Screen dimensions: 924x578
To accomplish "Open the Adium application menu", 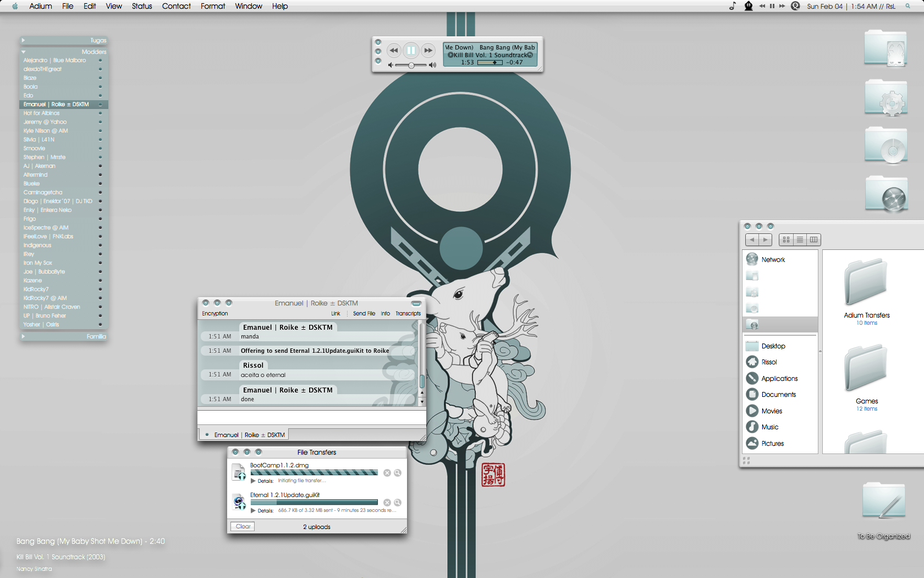I will click(x=41, y=6).
